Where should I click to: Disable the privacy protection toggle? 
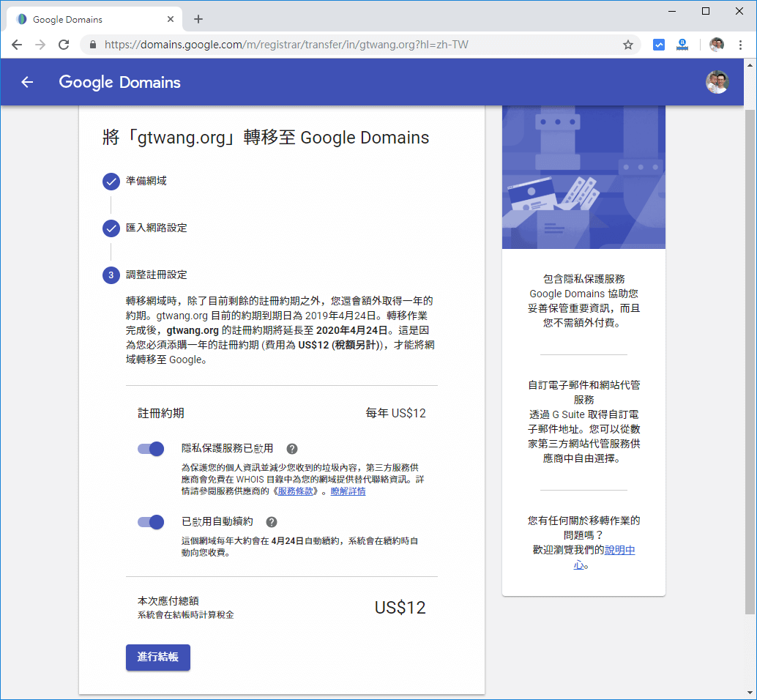151,449
